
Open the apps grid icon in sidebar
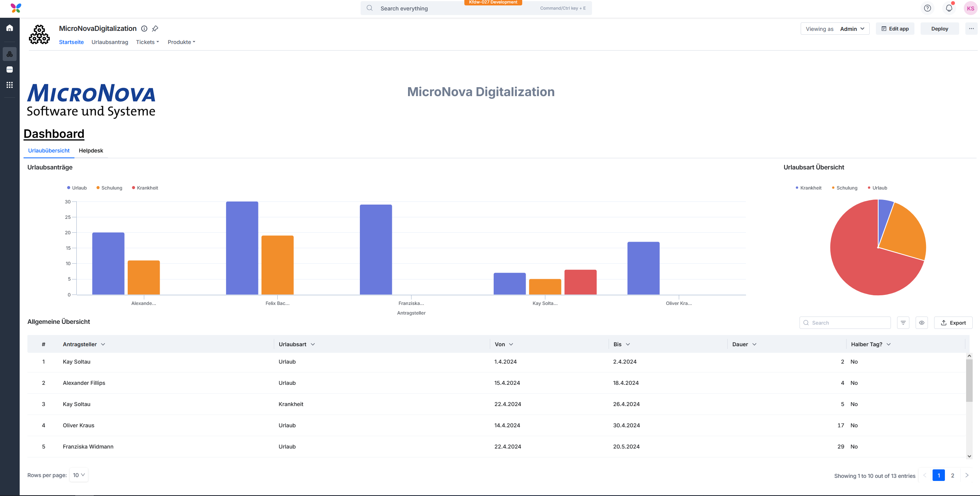coord(10,85)
